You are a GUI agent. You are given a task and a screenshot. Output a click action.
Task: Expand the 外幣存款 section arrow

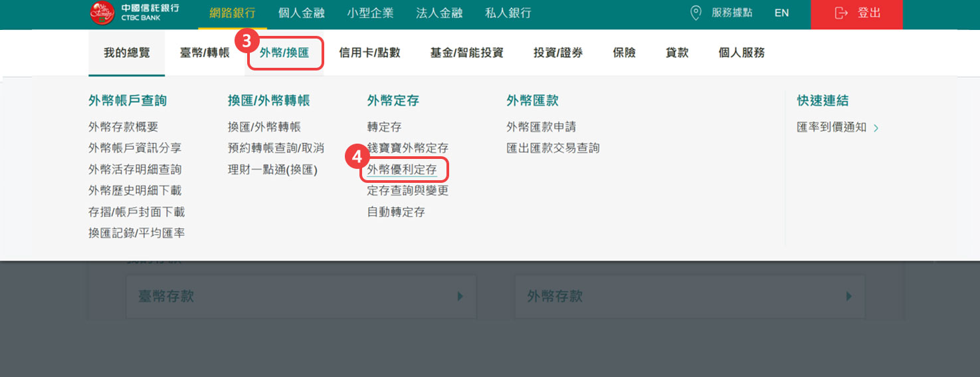(849, 297)
